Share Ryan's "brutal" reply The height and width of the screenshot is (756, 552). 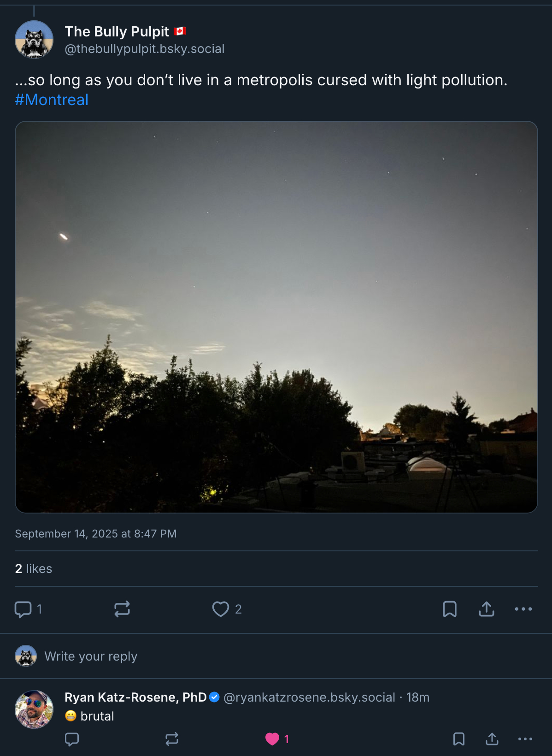click(492, 739)
